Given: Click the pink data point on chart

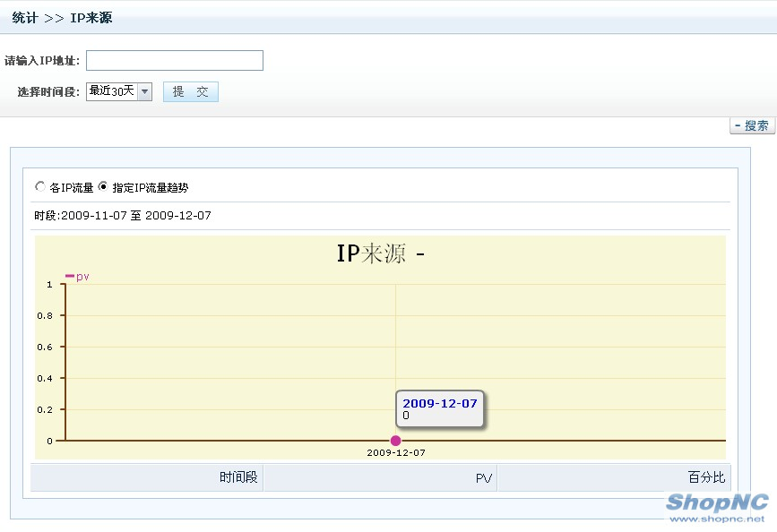Looking at the screenshot, I should pyautogui.click(x=395, y=441).
